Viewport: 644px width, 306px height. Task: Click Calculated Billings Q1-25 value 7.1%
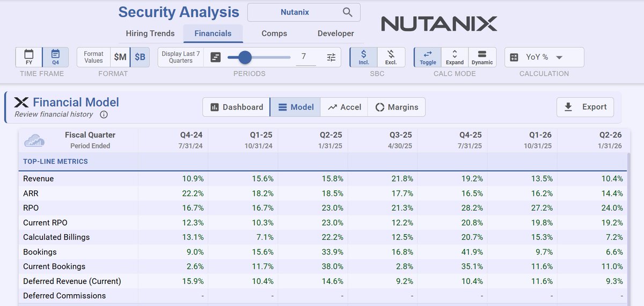coord(264,237)
